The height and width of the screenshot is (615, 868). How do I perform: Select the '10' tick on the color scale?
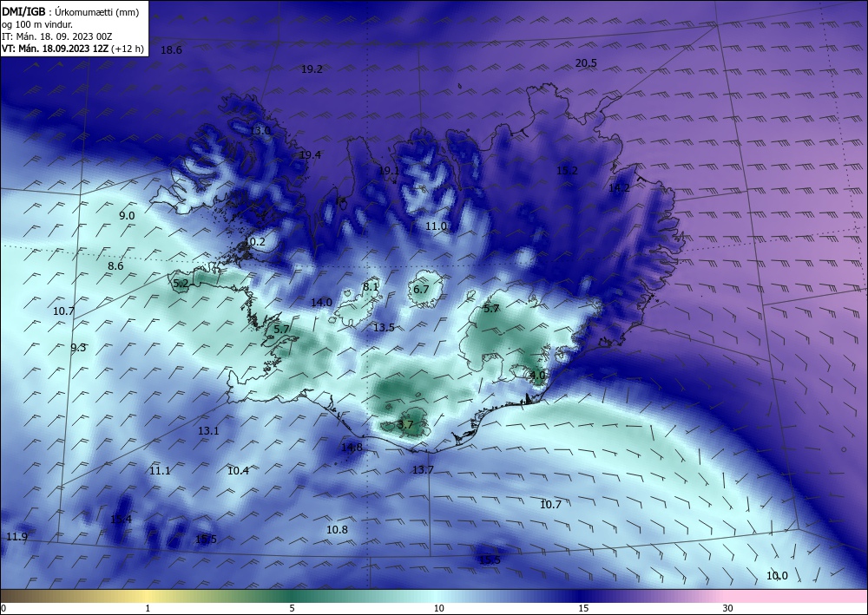(x=438, y=609)
